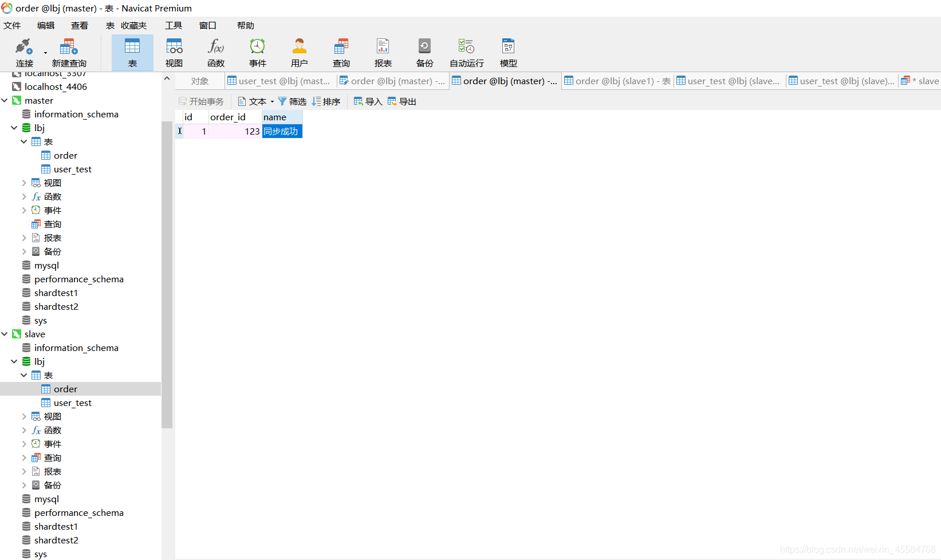Click the sidebar scroll-up arrow
The image size is (941, 560).
pos(167,78)
